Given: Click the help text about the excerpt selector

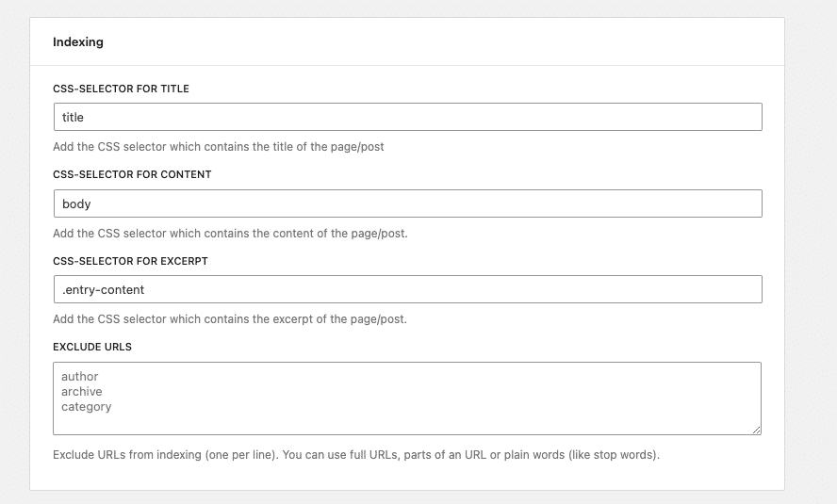Looking at the screenshot, I should coord(230,319).
